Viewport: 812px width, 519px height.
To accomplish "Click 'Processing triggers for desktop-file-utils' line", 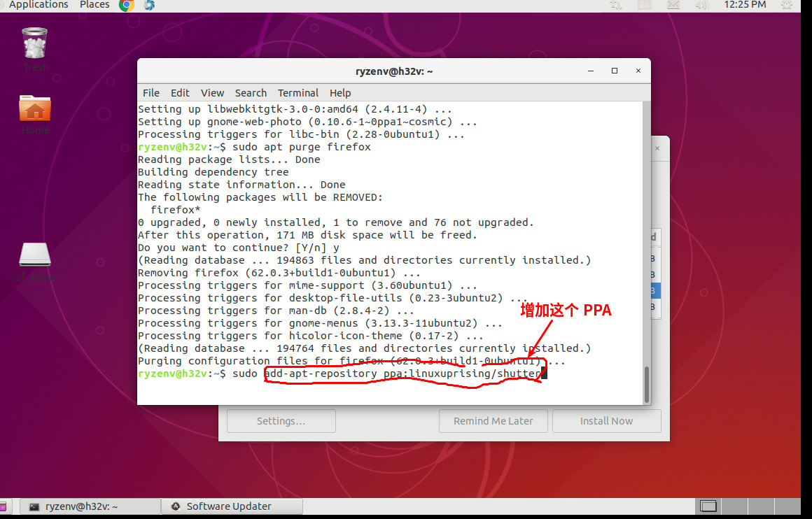I will click(x=332, y=298).
